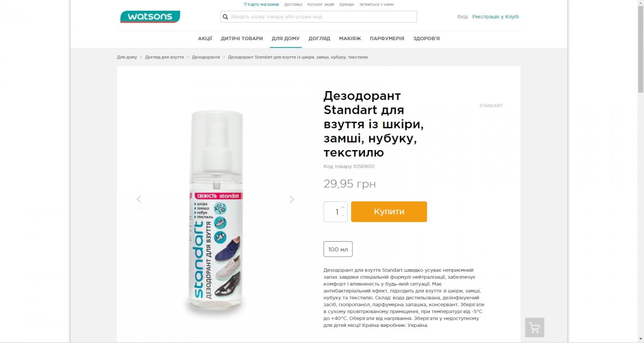This screenshot has height=343, width=644.
Task: Click the page vertical scrollbar thumb
Action: (x=640, y=48)
